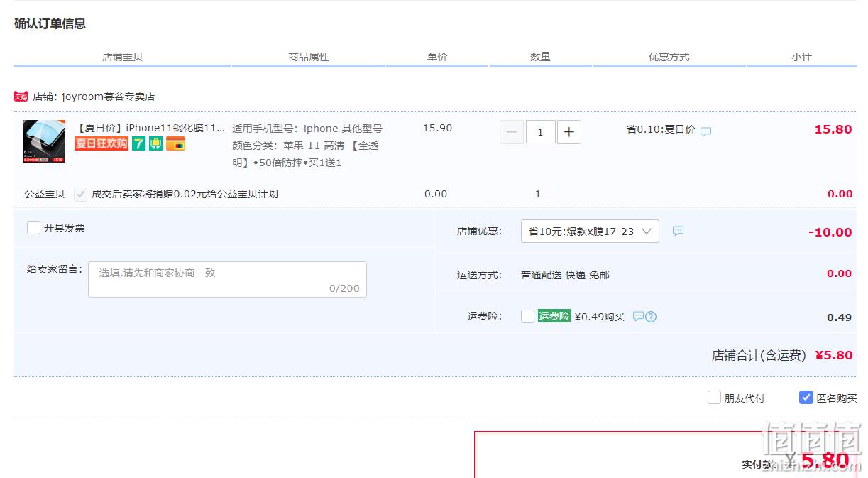Tick the 运费险 shipping insurance checkbox
This screenshot has height=478, width=868.
527,316
